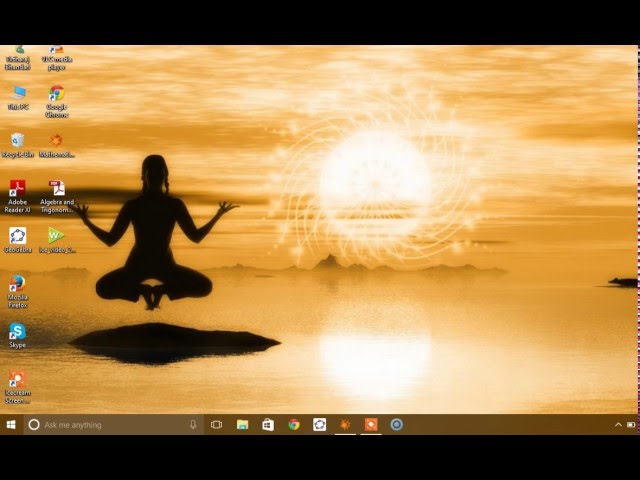The width and height of the screenshot is (640, 480).
Task: Launch Chrome from the taskbar
Action: click(294, 425)
